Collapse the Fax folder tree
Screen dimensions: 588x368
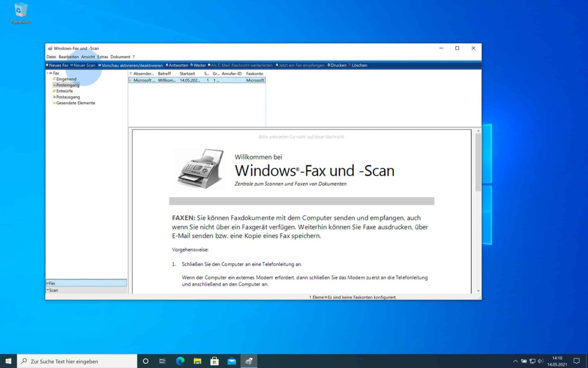tap(48, 73)
